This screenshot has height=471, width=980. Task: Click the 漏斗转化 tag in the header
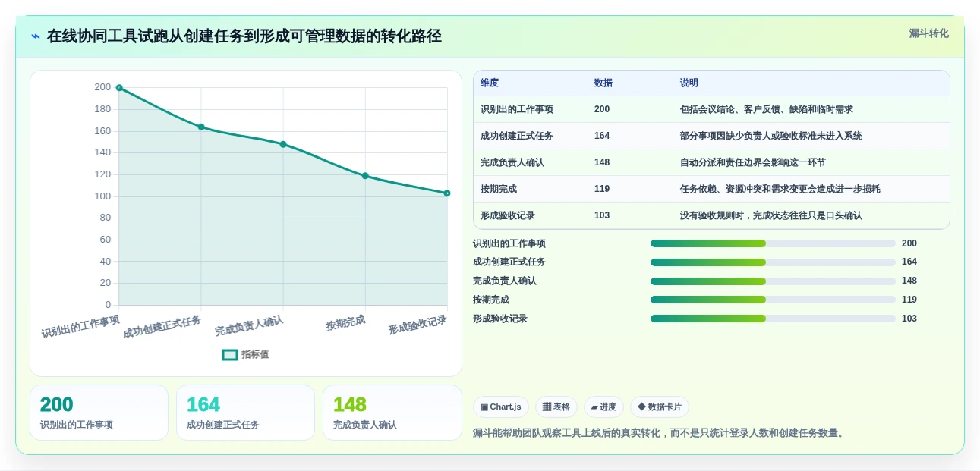click(x=928, y=33)
